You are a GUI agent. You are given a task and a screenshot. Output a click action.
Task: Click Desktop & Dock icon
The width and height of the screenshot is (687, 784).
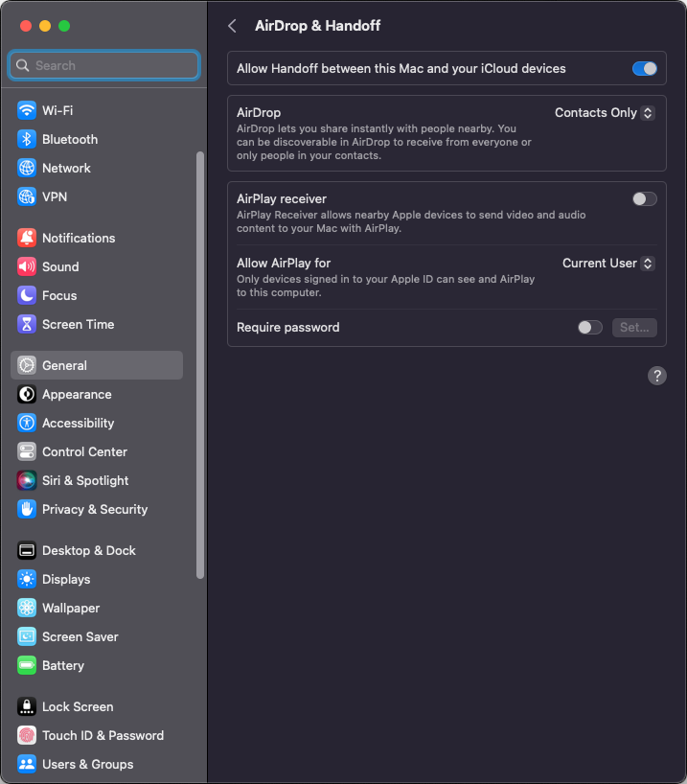[27, 550]
